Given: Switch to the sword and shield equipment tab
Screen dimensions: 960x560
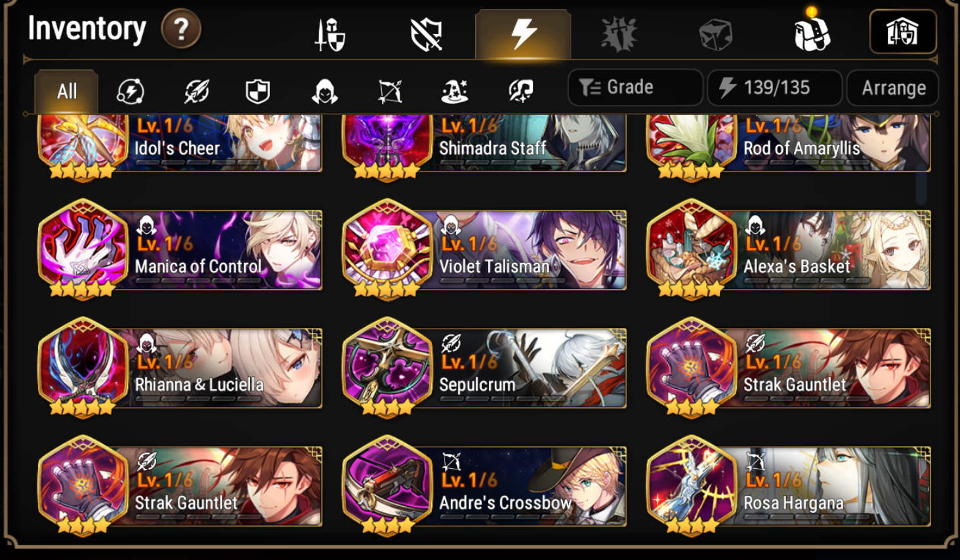Looking at the screenshot, I should (330, 34).
